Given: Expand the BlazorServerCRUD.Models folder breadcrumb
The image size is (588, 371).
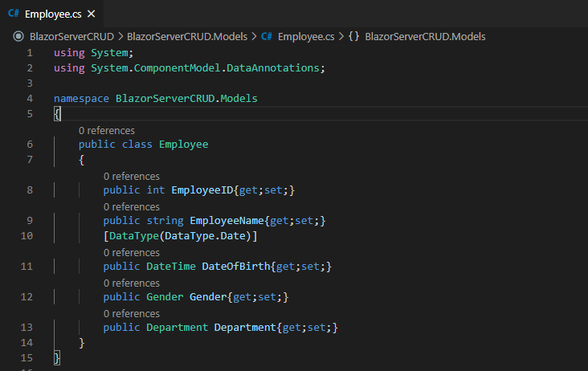Looking at the screenshot, I should [x=188, y=36].
